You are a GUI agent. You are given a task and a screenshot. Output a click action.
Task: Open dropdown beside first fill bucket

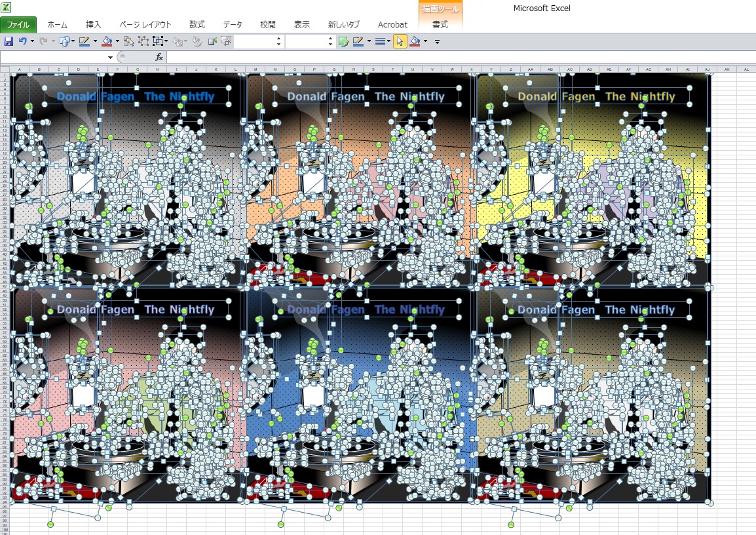pos(117,41)
